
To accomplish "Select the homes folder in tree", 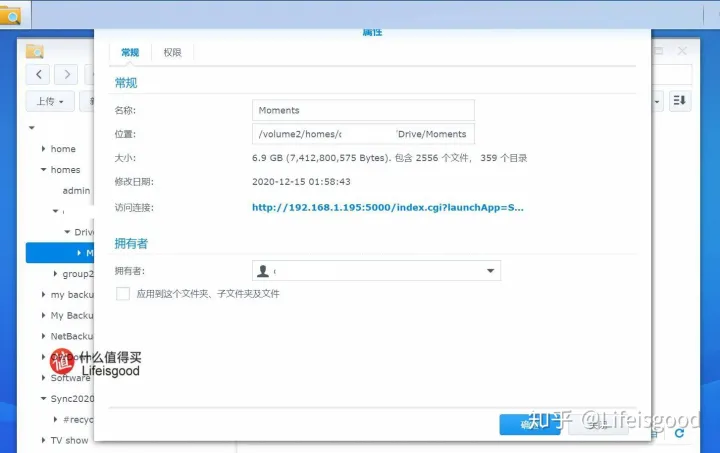I will point(65,170).
